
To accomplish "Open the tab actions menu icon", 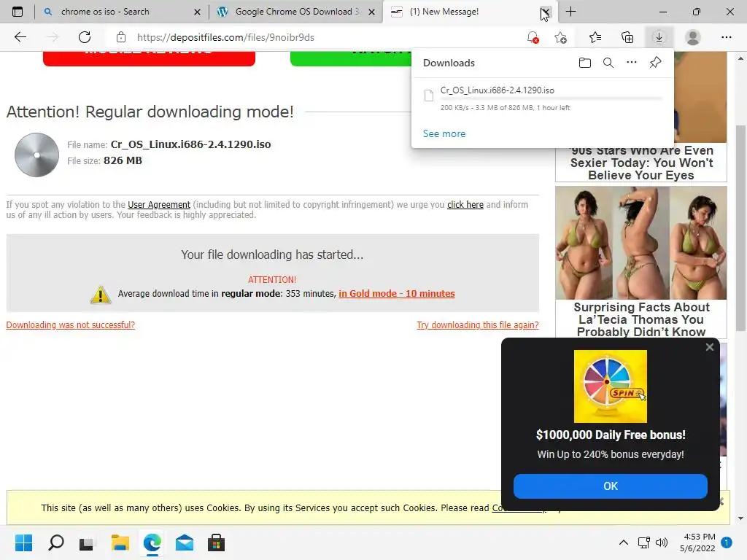I will (x=18, y=12).
